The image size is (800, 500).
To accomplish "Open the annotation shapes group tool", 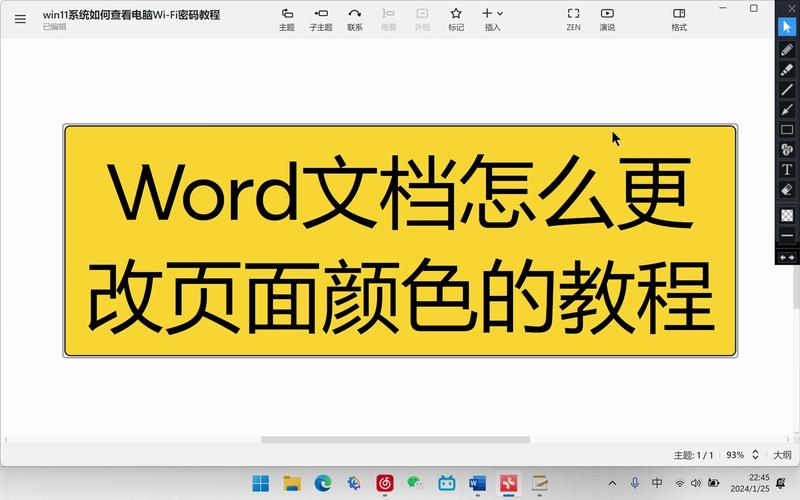I will (x=787, y=149).
